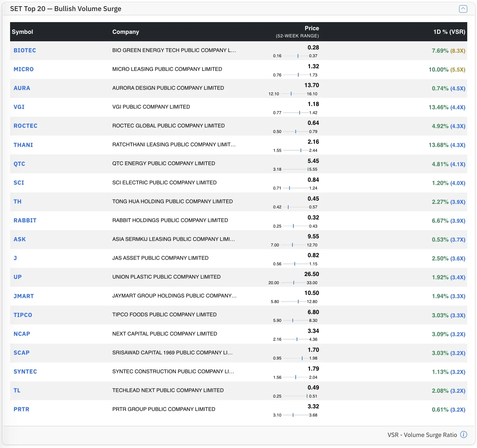The image size is (477, 448).
Task: Open the SCI symbol link
Action: [x=19, y=183]
